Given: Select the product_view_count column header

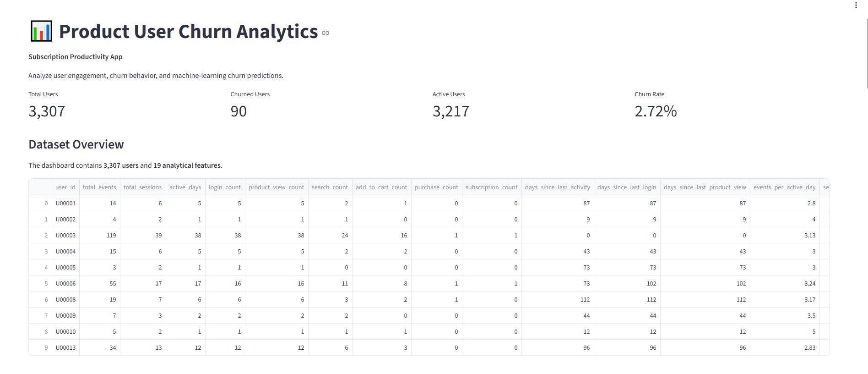Looking at the screenshot, I should point(277,187).
